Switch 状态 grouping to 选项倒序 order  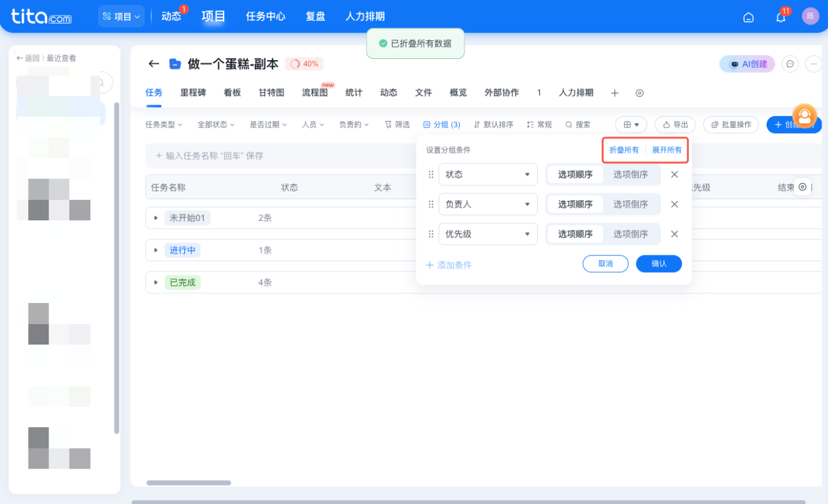632,174
